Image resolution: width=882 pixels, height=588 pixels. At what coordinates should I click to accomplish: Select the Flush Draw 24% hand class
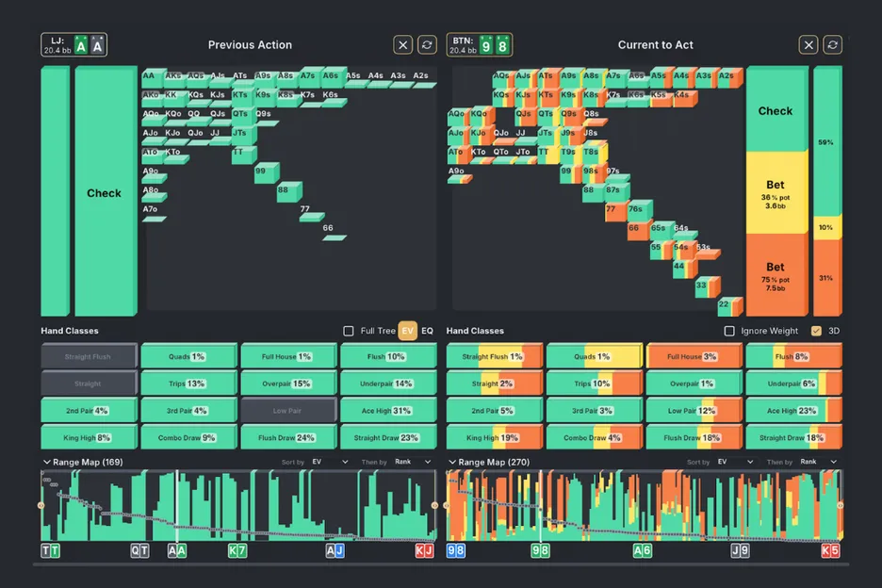tap(288, 437)
